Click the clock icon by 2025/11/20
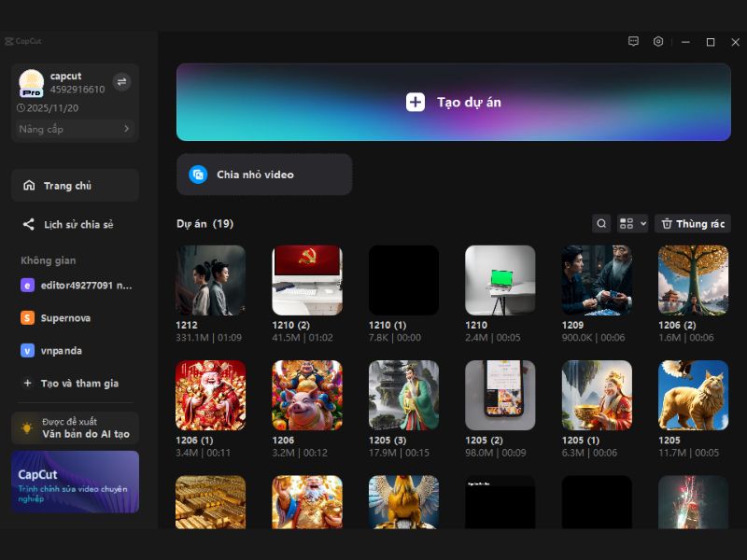 coord(21,107)
